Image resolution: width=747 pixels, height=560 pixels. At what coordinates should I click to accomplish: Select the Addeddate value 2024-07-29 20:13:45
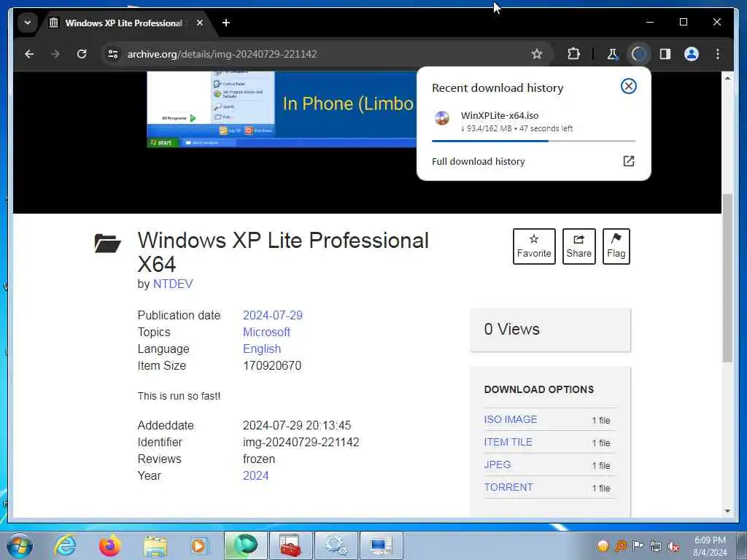pyautogui.click(x=297, y=425)
